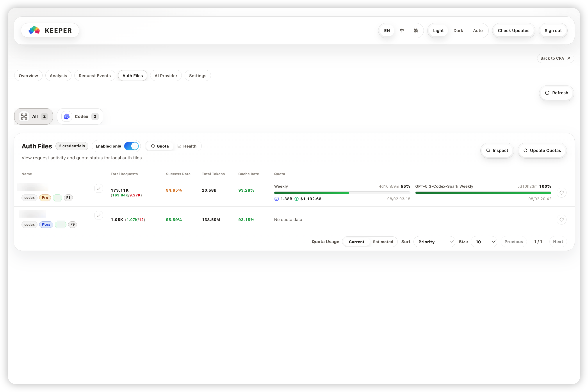Set theme to Auto
Screen dimensions: 588x392
[x=478, y=30]
